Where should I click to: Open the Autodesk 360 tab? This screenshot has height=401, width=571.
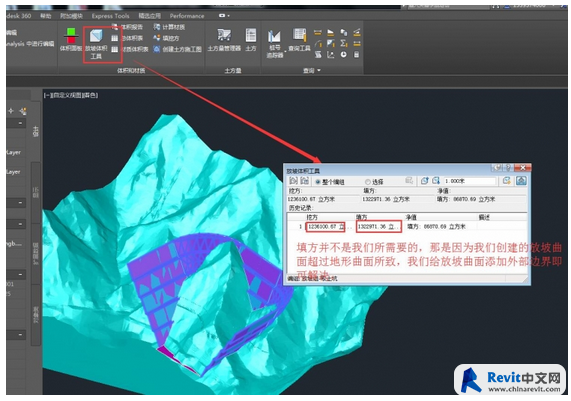point(19,16)
